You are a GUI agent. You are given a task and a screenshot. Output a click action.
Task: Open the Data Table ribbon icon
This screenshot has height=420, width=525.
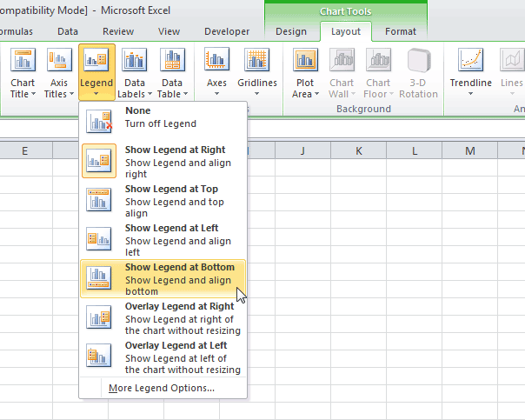pos(172,60)
